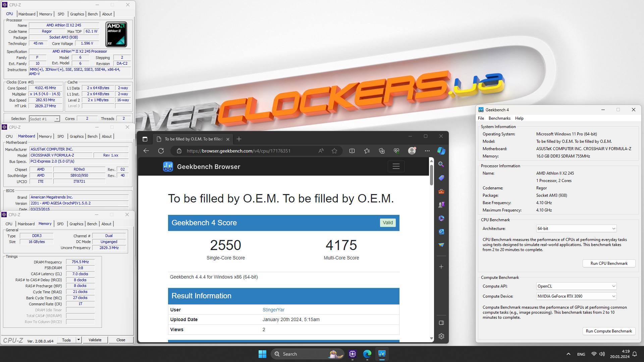This screenshot has height=362, width=644.
Task: Show hidden system tray icons
Action: tap(569, 354)
